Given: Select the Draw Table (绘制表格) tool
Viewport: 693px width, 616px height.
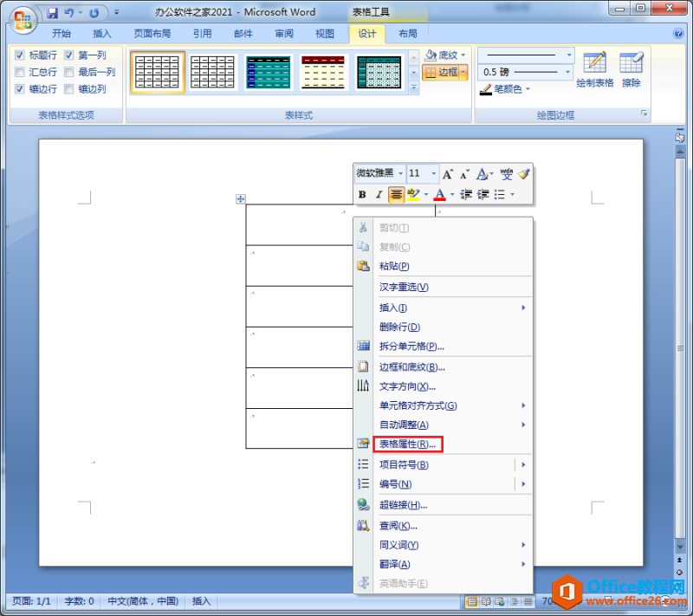Looking at the screenshot, I should 595,69.
